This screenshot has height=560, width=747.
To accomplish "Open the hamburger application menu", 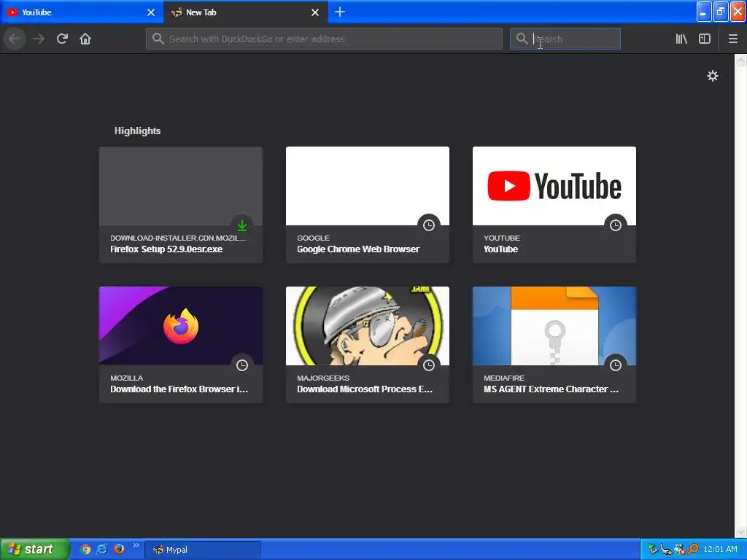I will [x=732, y=39].
